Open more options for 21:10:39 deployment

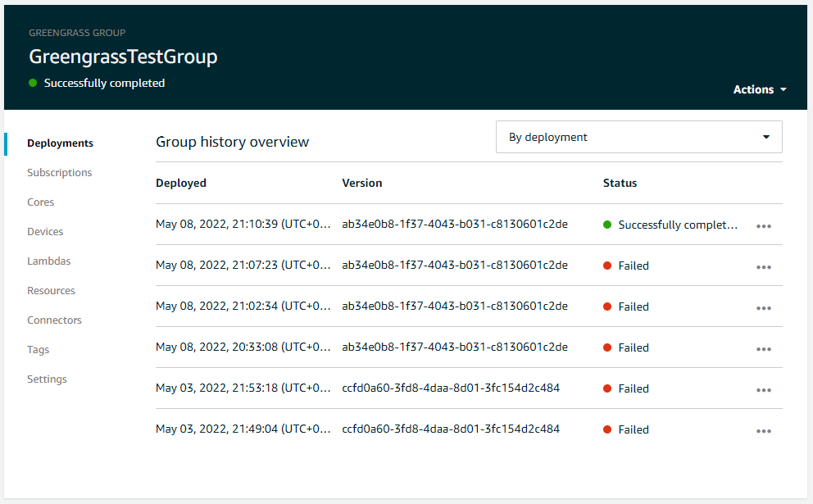763,226
